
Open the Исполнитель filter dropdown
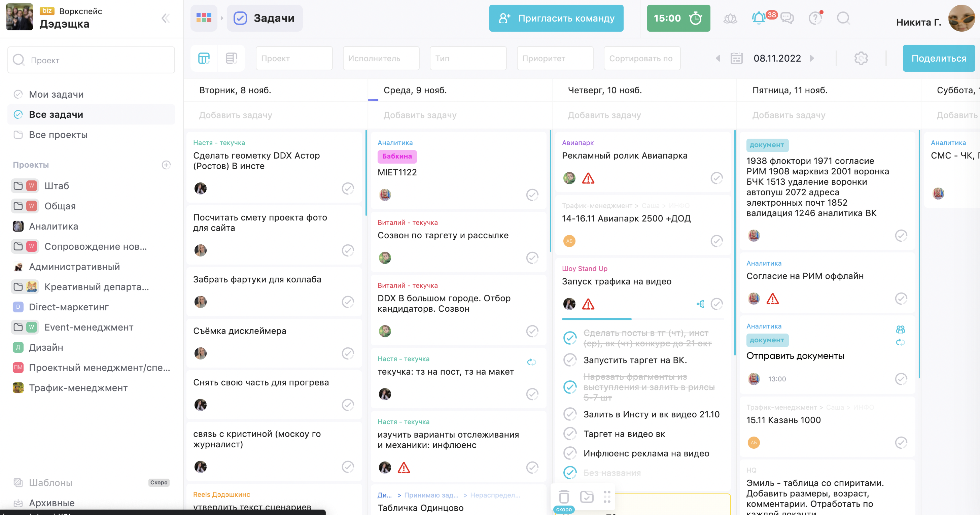[381, 58]
